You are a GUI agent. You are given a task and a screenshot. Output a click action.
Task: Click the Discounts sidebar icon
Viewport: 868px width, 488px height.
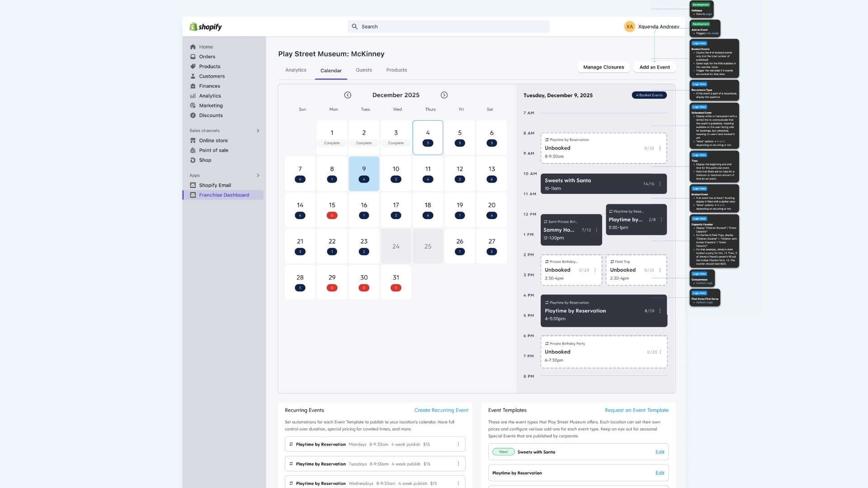point(193,115)
